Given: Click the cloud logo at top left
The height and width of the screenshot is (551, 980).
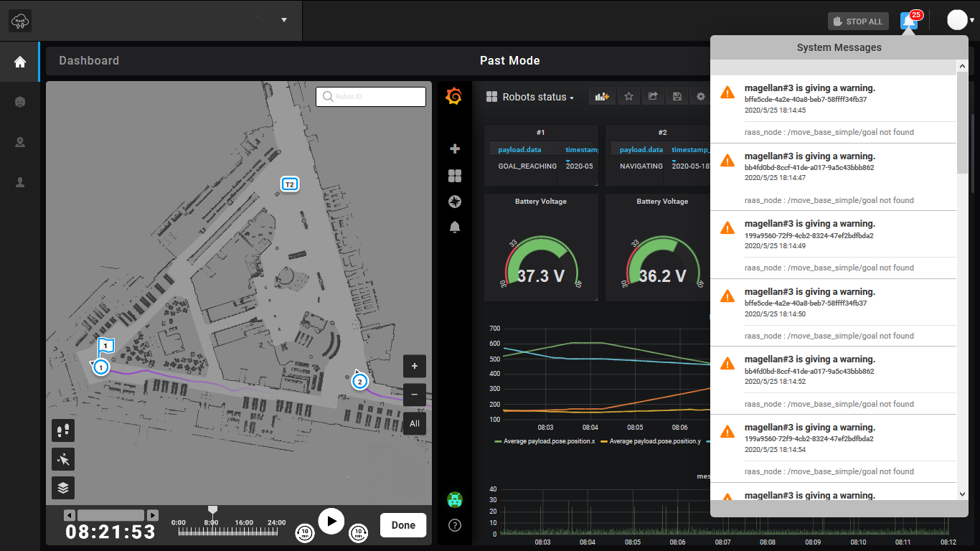Looking at the screenshot, I should [19, 21].
